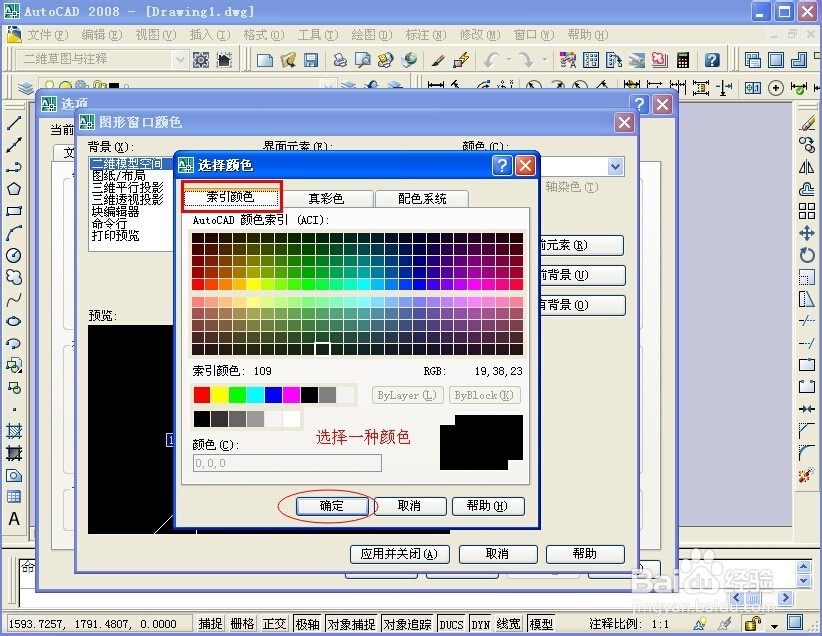This screenshot has height=636, width=822.
Task: Open the 文件(F) menu
Action: pos(47,35)
